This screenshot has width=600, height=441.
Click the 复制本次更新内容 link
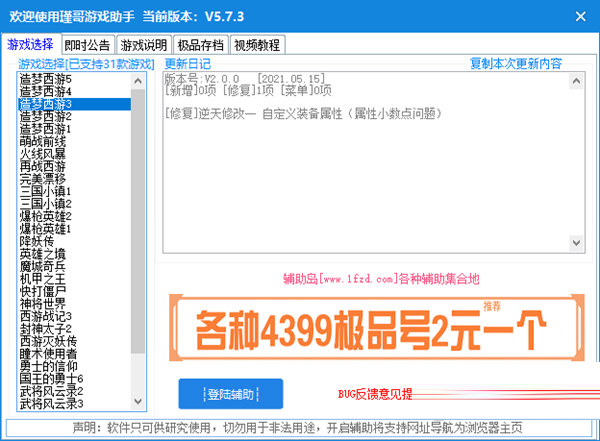pos(516,64)
